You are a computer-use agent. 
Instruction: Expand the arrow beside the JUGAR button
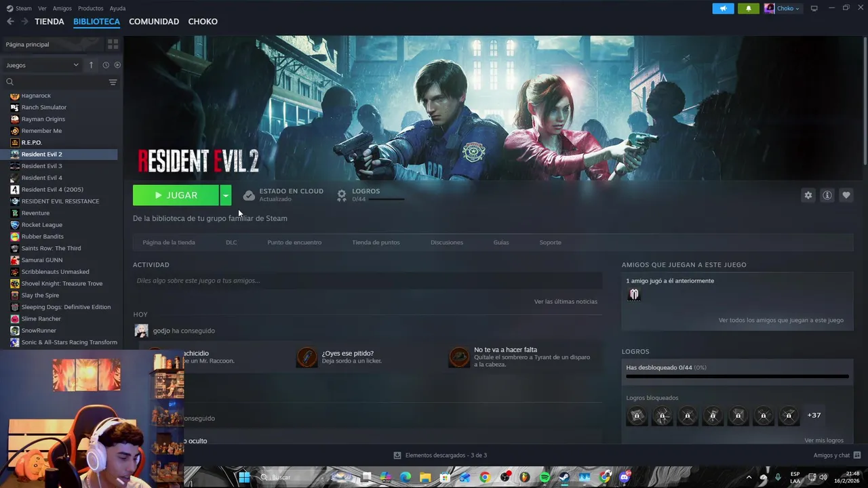point(226,195)
